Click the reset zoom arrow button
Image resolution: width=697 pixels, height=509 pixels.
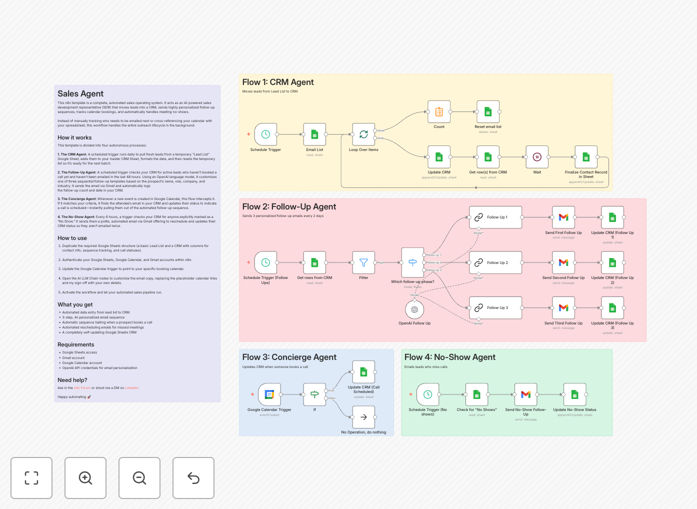(x=193, y=478)
